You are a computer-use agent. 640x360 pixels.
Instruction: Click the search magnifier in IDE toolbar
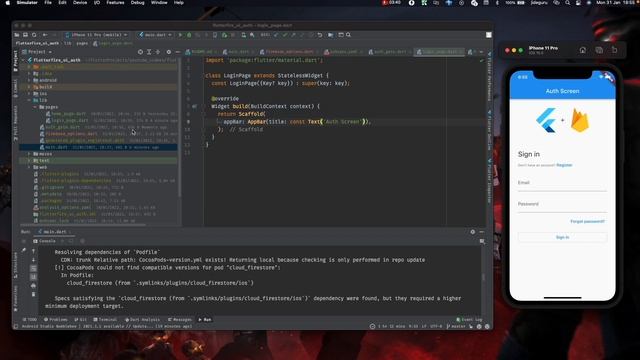(349, 35)
